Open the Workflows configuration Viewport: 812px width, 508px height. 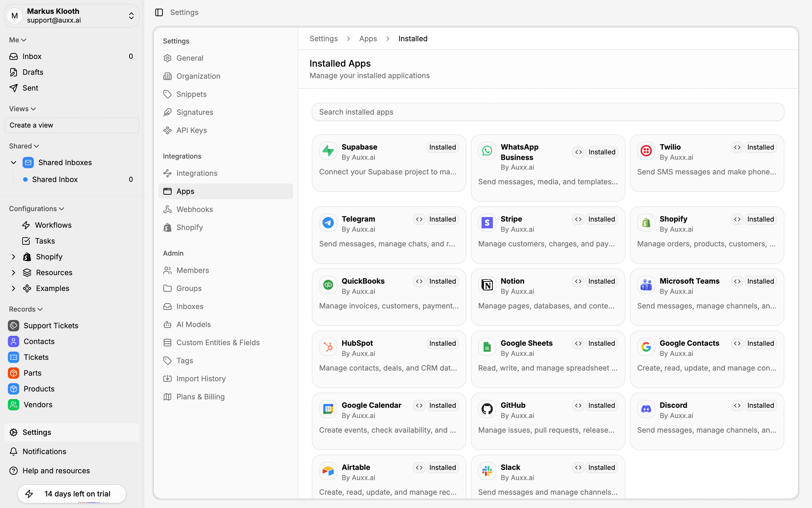coord(72,225)
